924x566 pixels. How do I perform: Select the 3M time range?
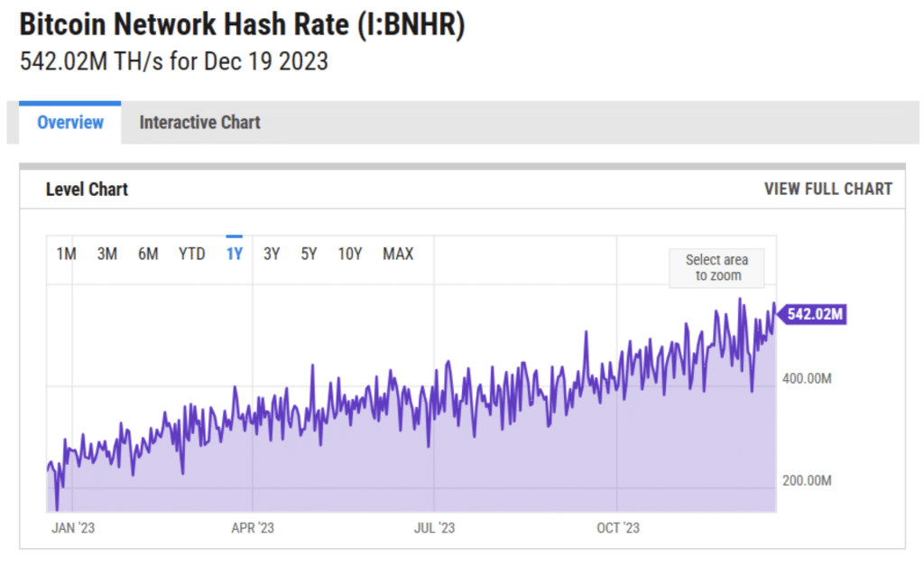106,254
